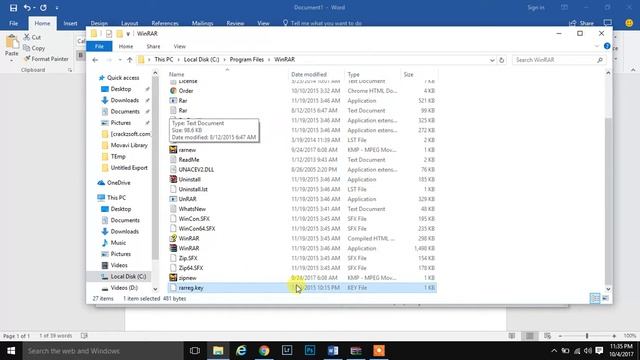Image resolution: width=640 pixels, height=360 pixels.
Task: Select the rarnew KMP file
Action: [x=187, y=150]
